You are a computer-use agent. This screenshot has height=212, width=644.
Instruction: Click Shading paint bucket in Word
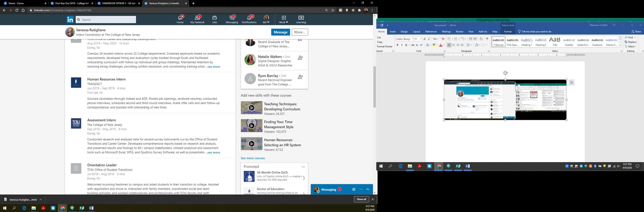click(x=476, y=45)
